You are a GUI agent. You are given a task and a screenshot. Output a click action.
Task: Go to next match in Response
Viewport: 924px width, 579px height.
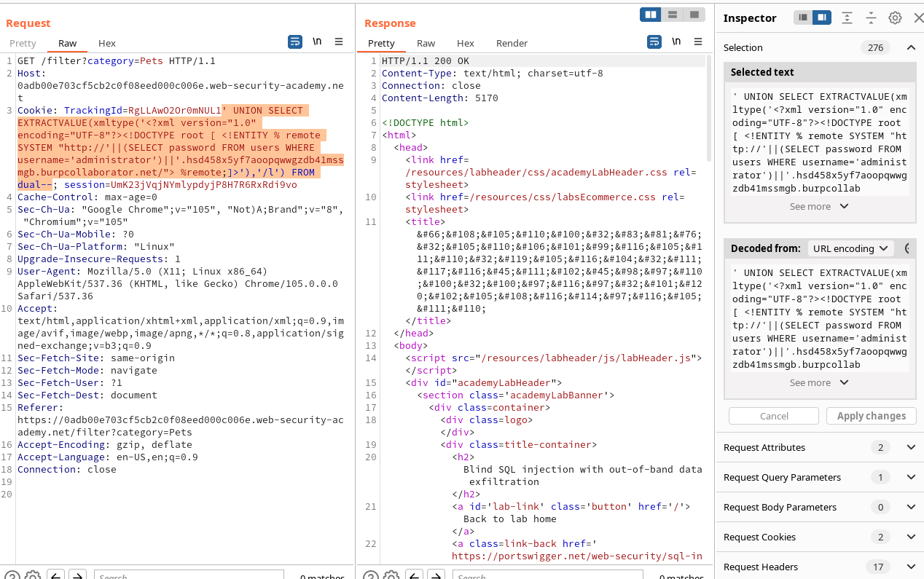tap(436, 575)
